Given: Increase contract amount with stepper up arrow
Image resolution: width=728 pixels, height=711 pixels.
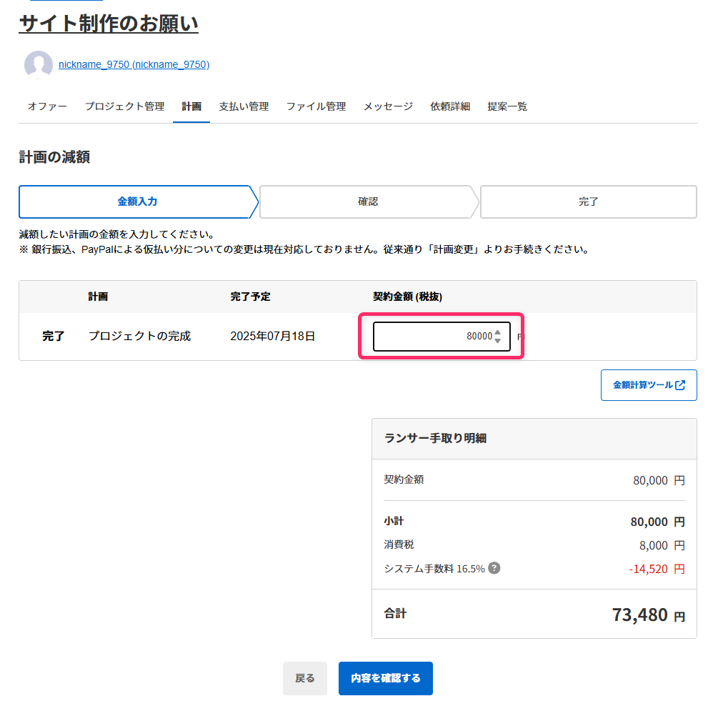Looking at the screenshot, I should (x=498, y=333).
